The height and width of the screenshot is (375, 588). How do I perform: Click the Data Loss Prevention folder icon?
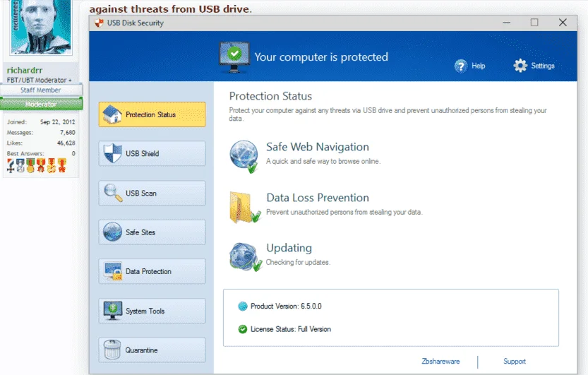click(245, 208)
